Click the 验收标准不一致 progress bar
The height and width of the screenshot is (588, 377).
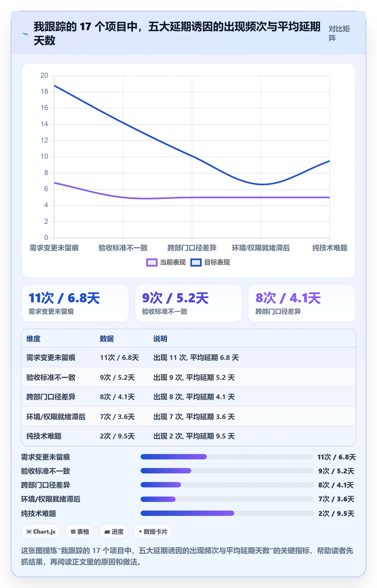tap(227, 471)
